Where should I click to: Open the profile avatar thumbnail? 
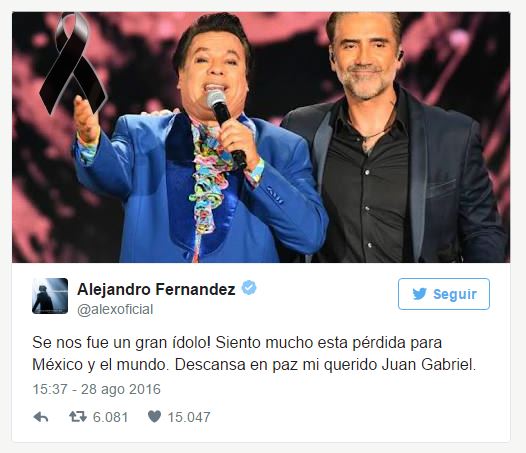click(50, 296)
